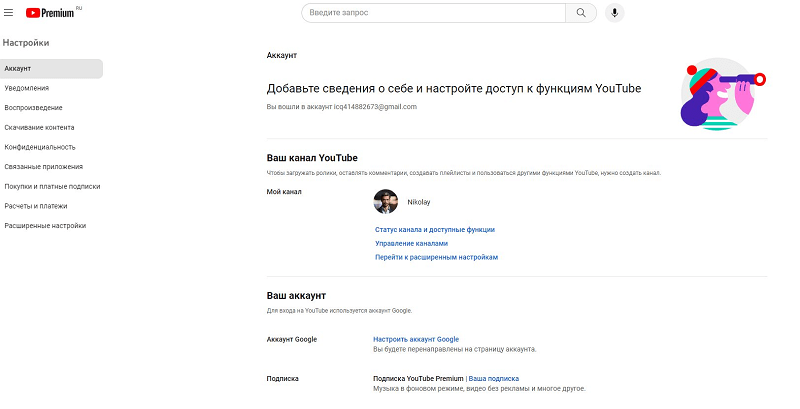This screenshot has height=409, width=800.
Task: Click the channel name Nikolay
Action: [x=418, y=202]
